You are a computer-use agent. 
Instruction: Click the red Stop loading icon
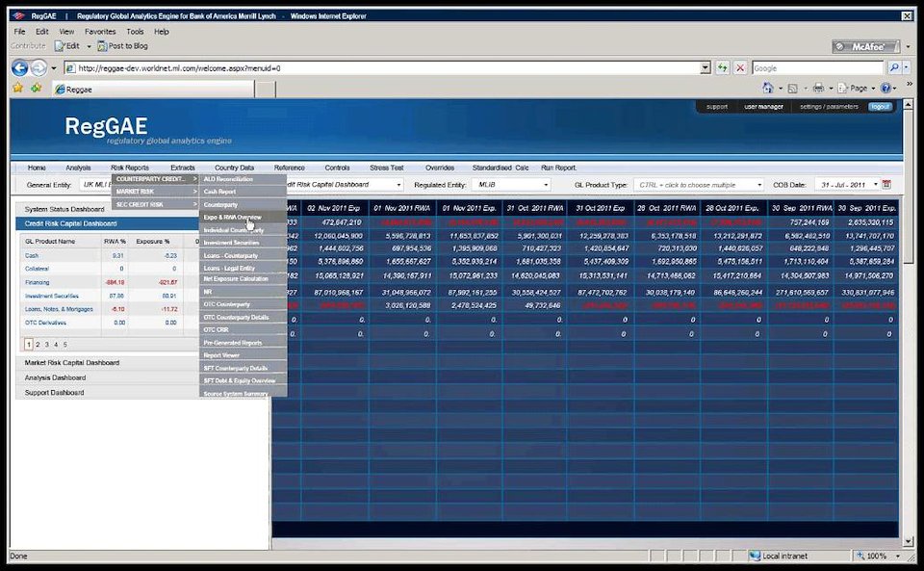[x=740, y=68]
